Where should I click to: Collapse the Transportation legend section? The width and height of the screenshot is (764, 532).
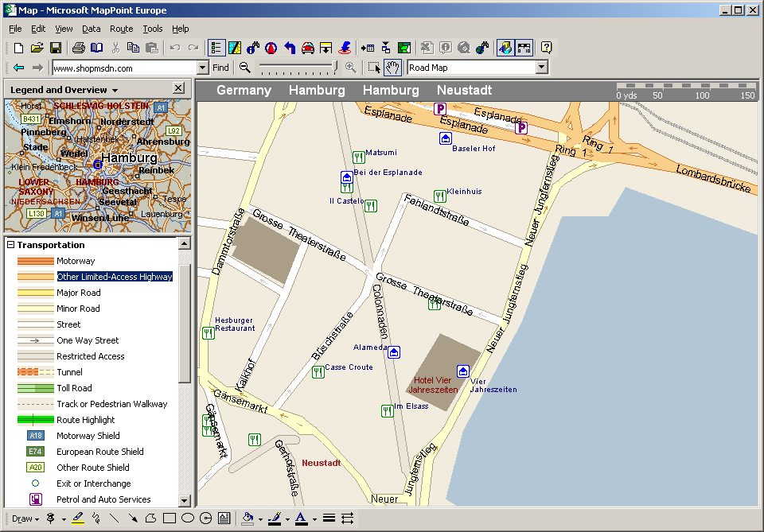[x=11, y=245]
